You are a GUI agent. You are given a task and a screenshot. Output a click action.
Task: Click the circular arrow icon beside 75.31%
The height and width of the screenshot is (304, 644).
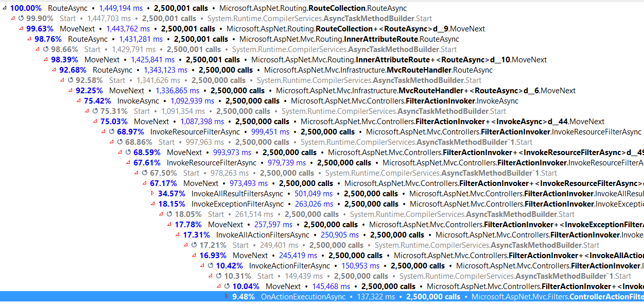coord(95,111)
